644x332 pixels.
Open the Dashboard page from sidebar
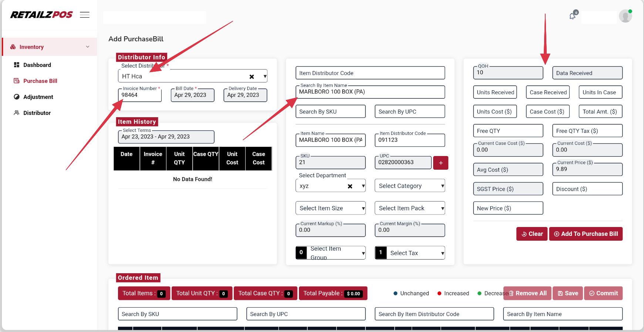coord(37,65)
